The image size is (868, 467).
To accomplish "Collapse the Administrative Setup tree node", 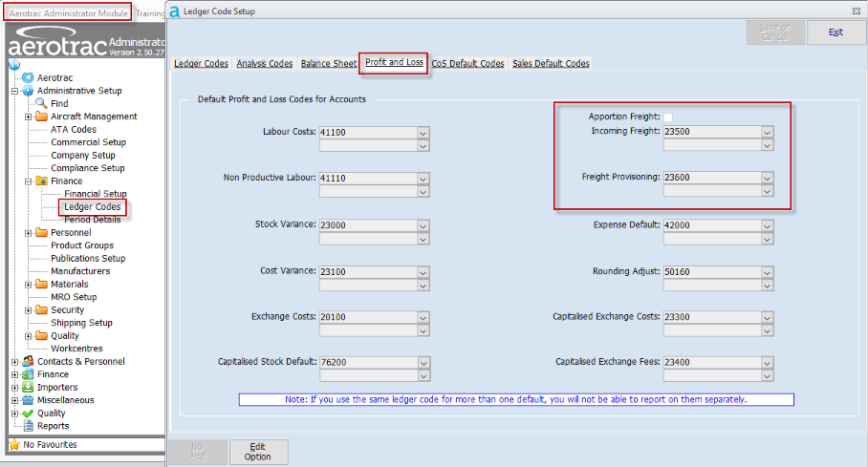I will [x=15, y=91].
